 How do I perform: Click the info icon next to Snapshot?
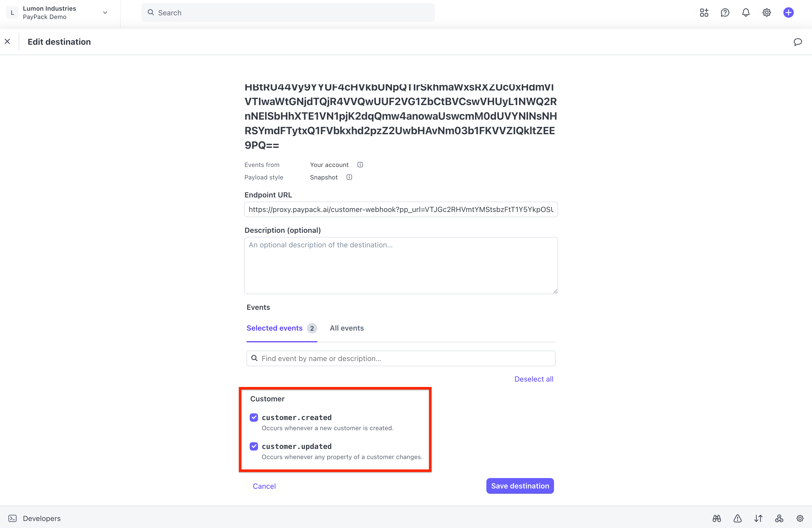(x=349, y=177)
